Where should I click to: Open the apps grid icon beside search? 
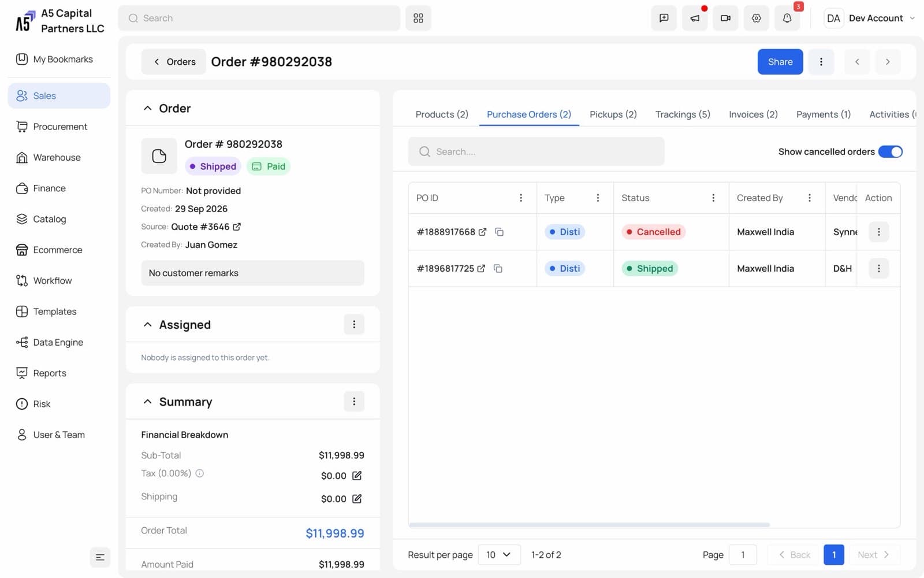tap(418, 18)
